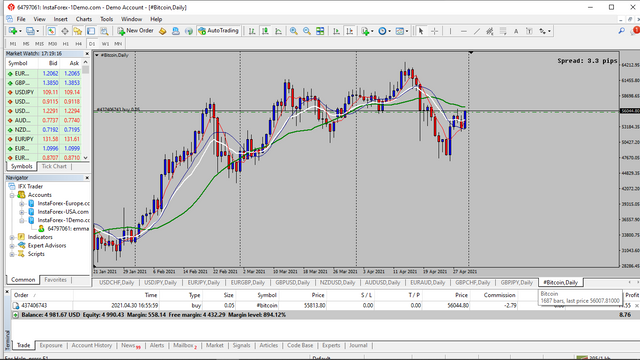640x360 pixels.
Task: Tile chart windows icon
Action: (320, 31)
